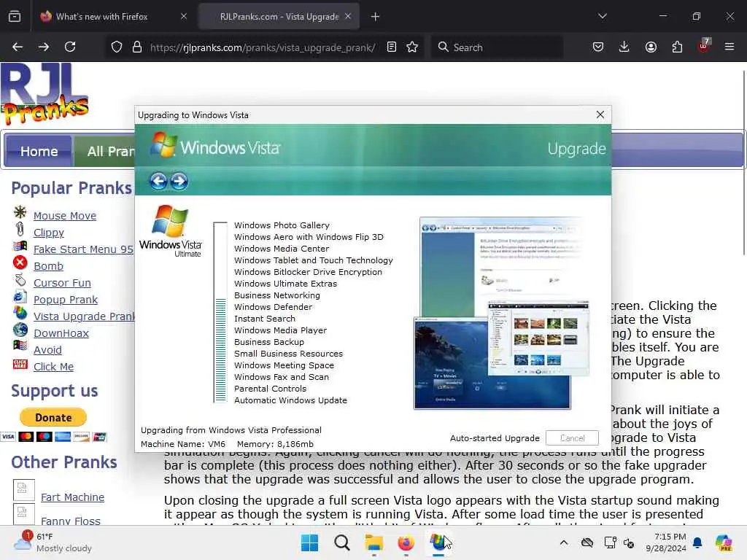Image resolution: width=747 pixels, height=560 pixels.
Task: Open the Pocket save icon
Action: coord(598,47)
